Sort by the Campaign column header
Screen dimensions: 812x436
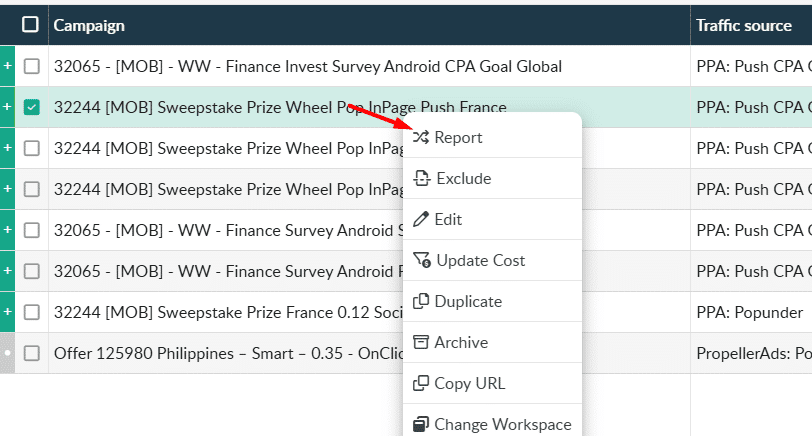point(89,25)
